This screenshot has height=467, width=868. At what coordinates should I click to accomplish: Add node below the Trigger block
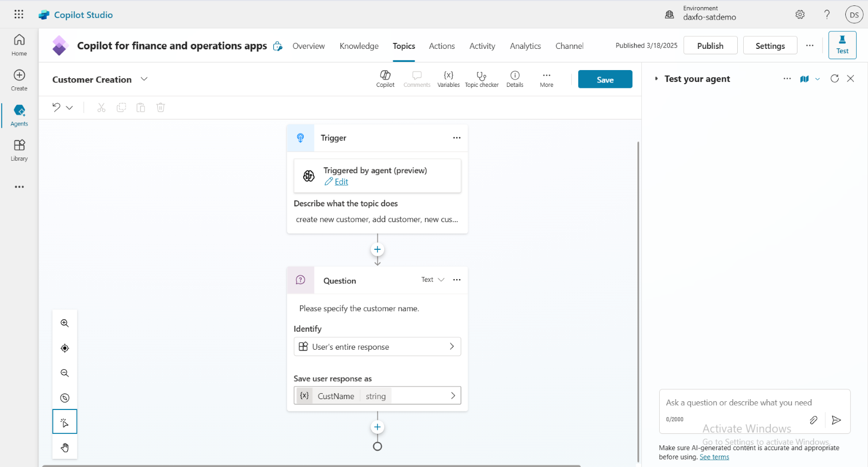pos(378,250)
